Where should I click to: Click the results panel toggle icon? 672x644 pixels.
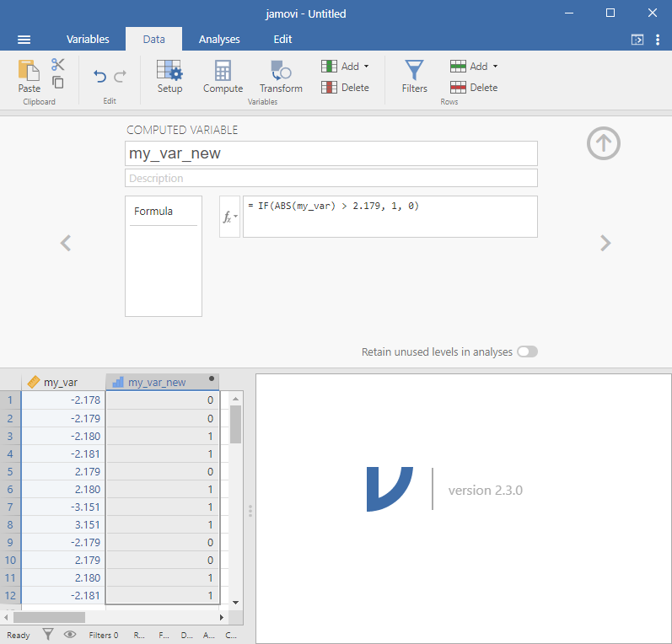tap(637, 40)
